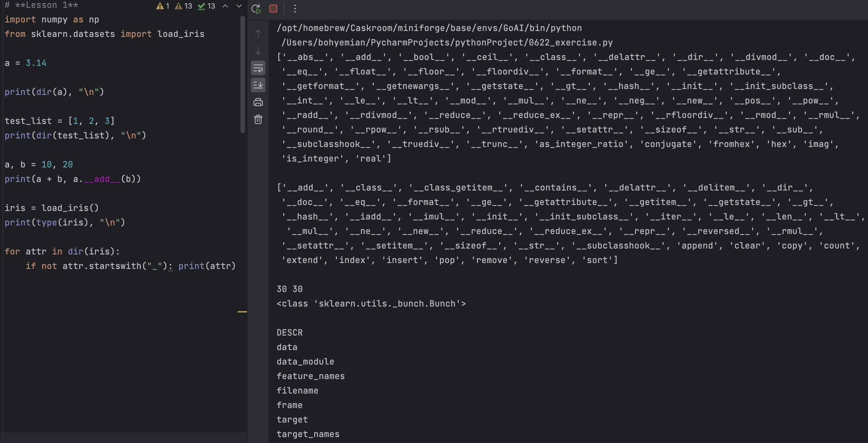Click 'fromhex' in the float dir output

pyautogui.click(x=732, y=144)
